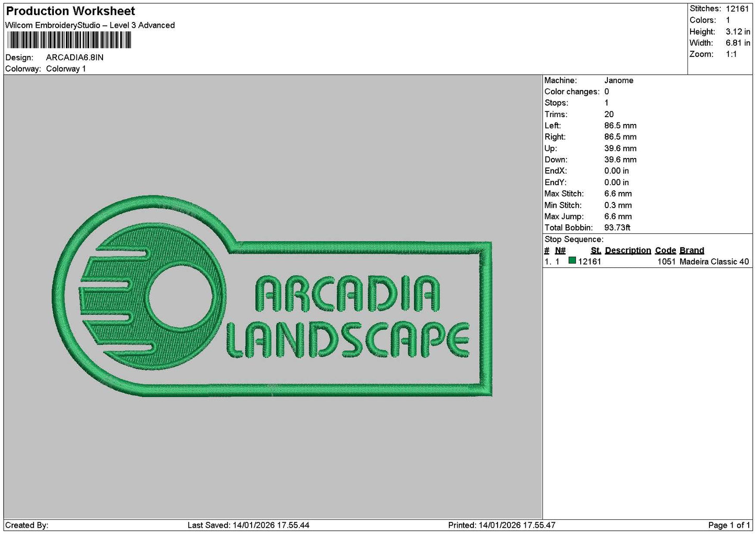This screenshot has width=756, height=534.
Task: Select the Wilcom EmbroideryStudio – Level 3 Advanced text
Action: [x=90, y=25]
